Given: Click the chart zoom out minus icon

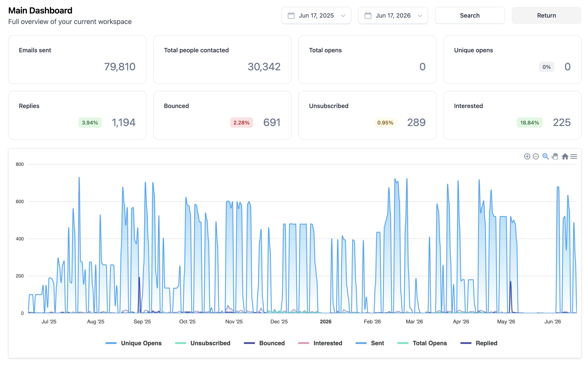Looking at the screenshot, I should tap(536, 156).
